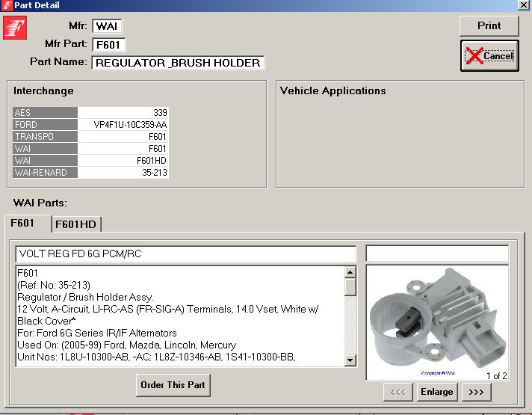Click the Mfr field showing WAI
The image size is (532, 415).
(x=107, y=26)
